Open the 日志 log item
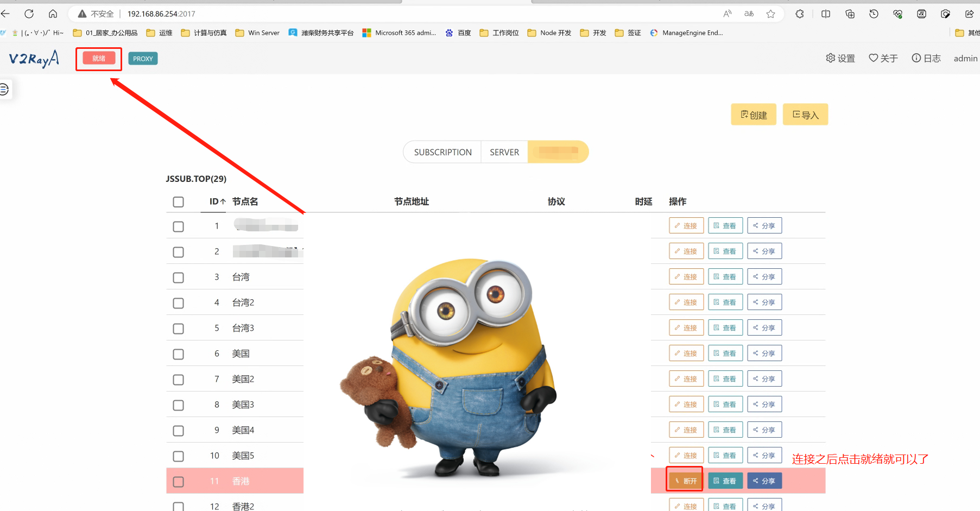Viewport: 980px width, 511px height. coord(926,58)
